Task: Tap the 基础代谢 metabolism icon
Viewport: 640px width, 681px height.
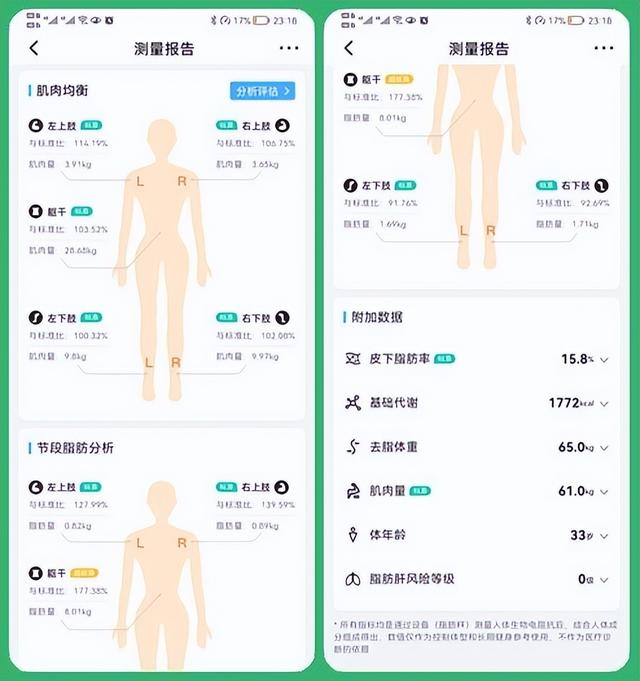Action: [353, 403]
